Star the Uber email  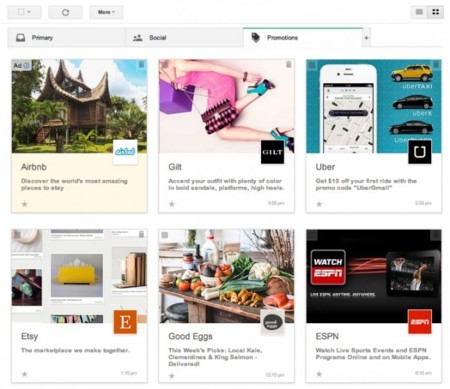coord(319,204)
